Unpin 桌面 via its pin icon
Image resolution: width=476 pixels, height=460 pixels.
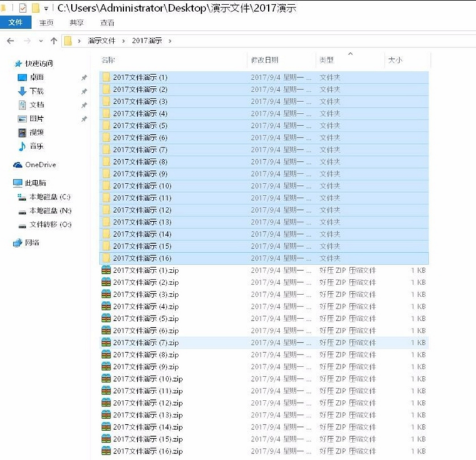click(x=84, y=78)
